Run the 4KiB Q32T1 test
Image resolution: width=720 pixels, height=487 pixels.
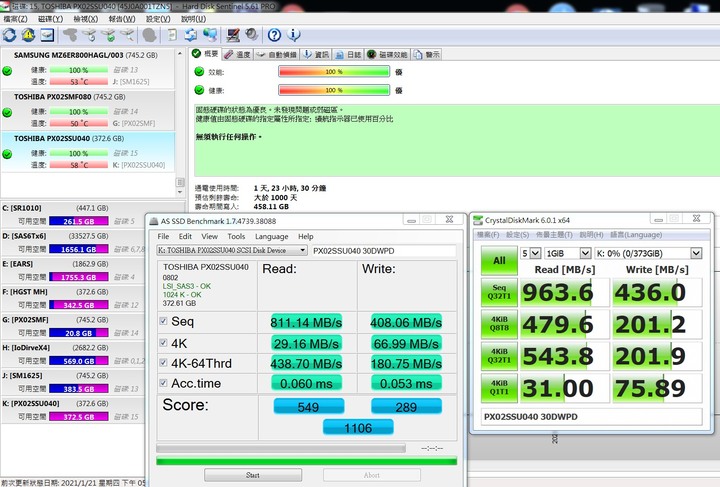(x=499, y=356)
